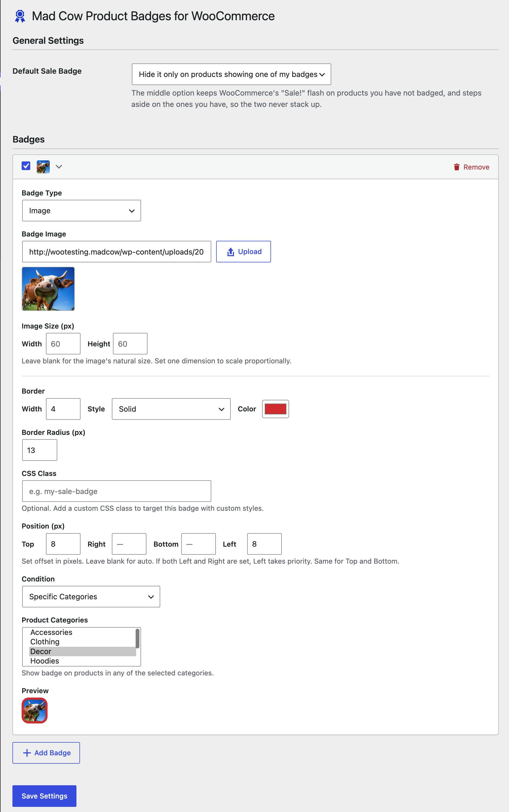Collapse the badge panel with the chevron
This screenshot has height=812, width=509.
[59, 167]
